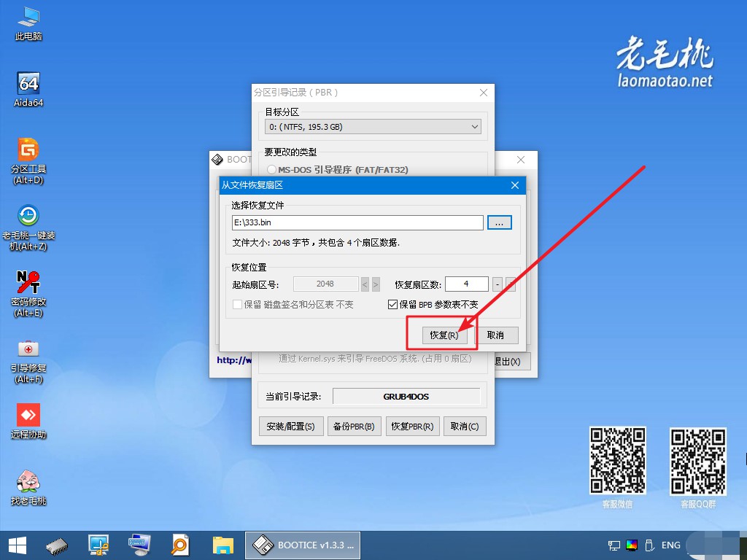Click the color display tray icon
The height and width of the screenshot is (560, 747).
coord(632,545)
